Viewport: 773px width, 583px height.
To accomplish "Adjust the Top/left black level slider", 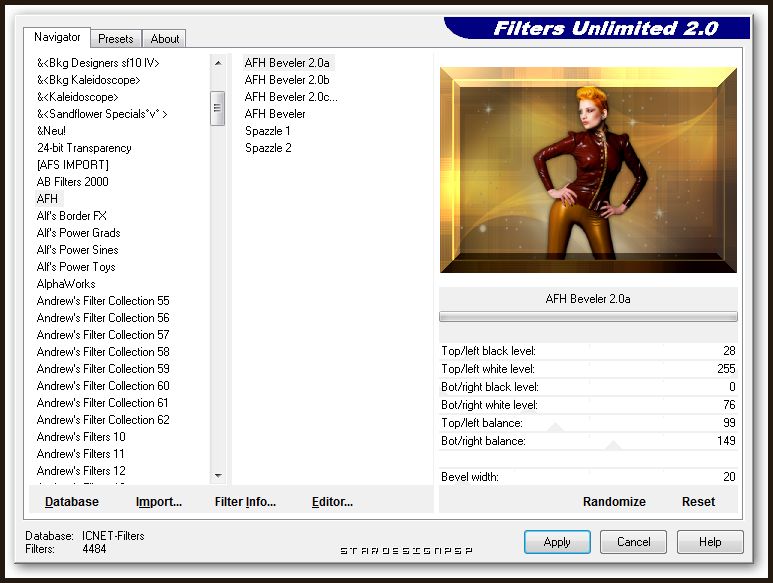I will pos(588,351).
